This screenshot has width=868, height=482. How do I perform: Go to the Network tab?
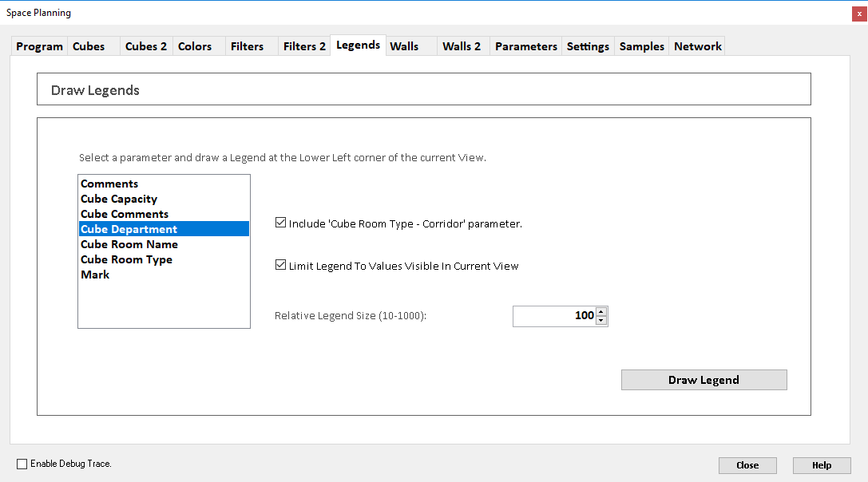[697, 46]
